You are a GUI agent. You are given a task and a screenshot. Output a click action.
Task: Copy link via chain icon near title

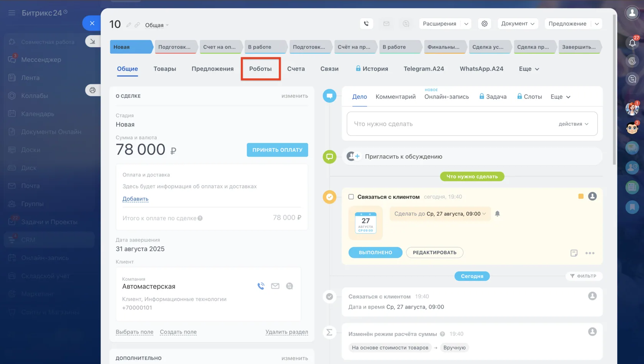(x=137, y=25)
